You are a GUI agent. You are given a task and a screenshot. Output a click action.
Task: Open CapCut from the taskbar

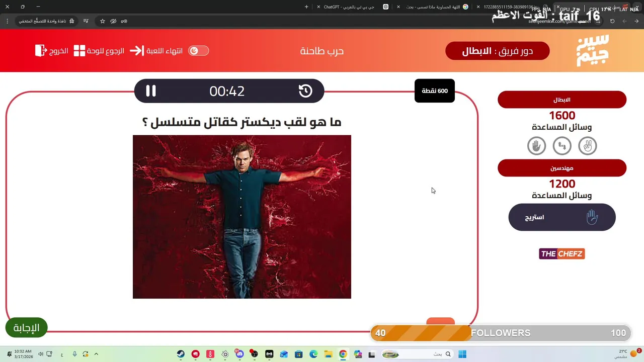269,354
